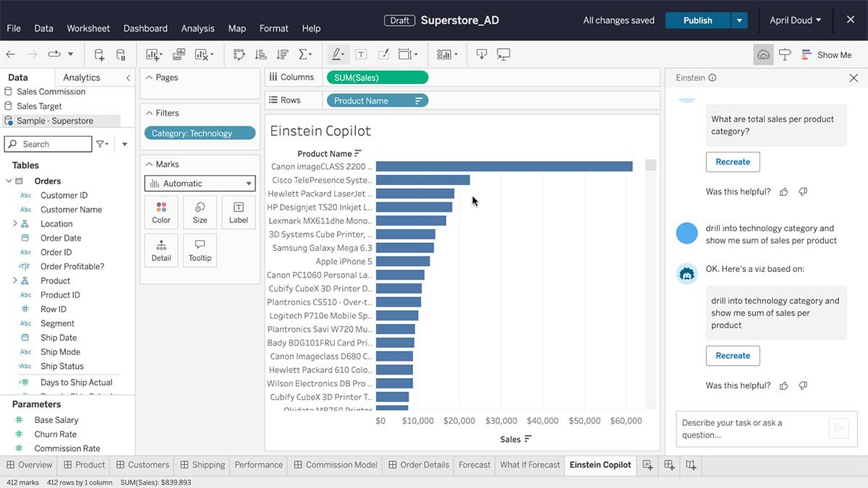Open the Automatic mark type dropdown
The width and height of the screenshot is (868, 488).
[200, 184]
